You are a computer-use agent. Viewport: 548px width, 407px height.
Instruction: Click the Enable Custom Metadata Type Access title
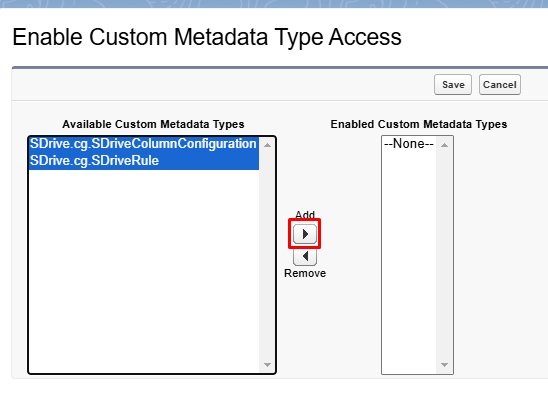click(207, 37)
